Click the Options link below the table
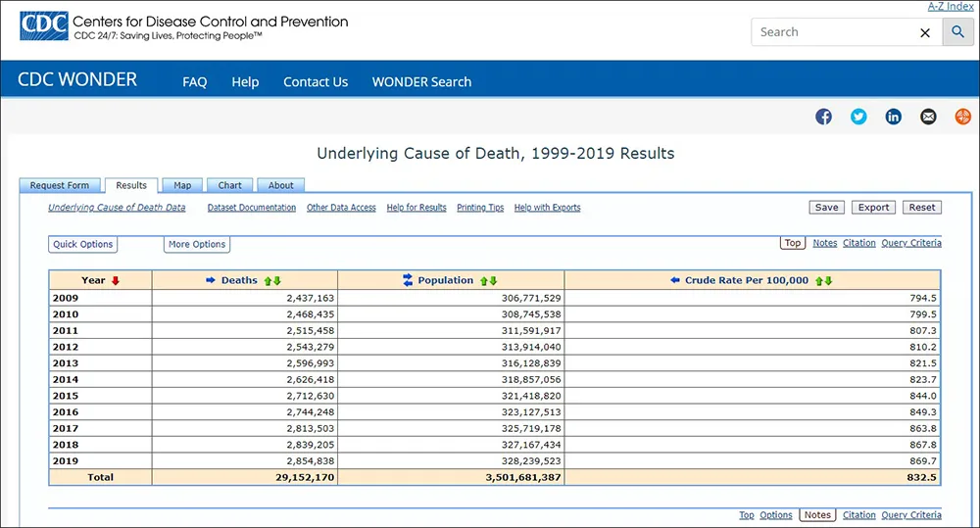 coord(775,515)
